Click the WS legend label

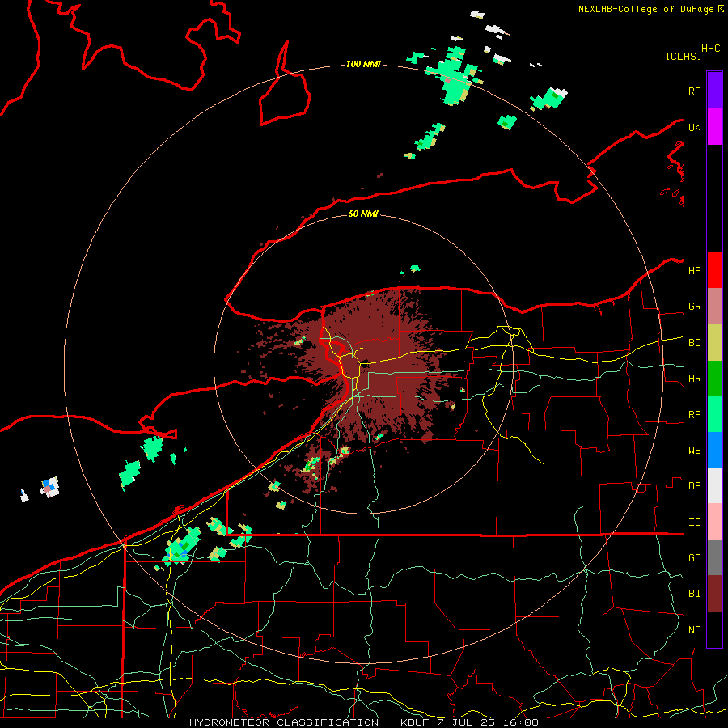pyautogui.click(x=694, y=451)
